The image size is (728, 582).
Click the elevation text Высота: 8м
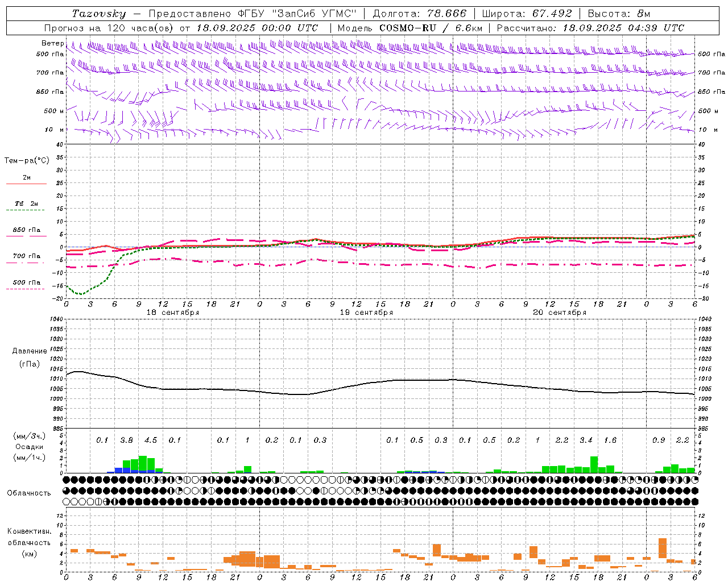pos(619,14)
